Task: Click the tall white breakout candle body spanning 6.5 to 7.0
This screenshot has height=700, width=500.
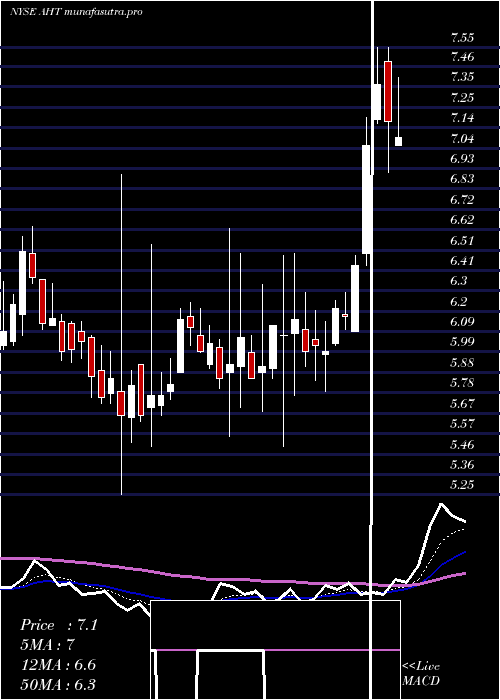Action: (x=367, y=200)
